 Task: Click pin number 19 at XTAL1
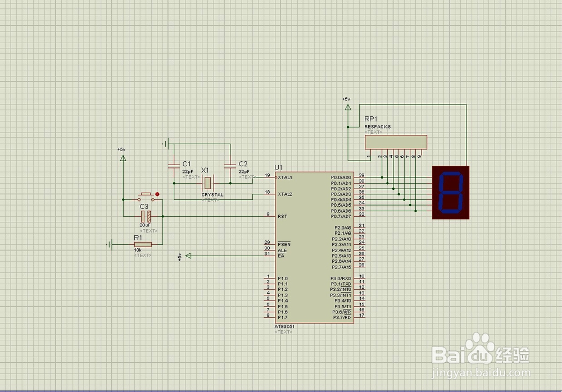268,175
